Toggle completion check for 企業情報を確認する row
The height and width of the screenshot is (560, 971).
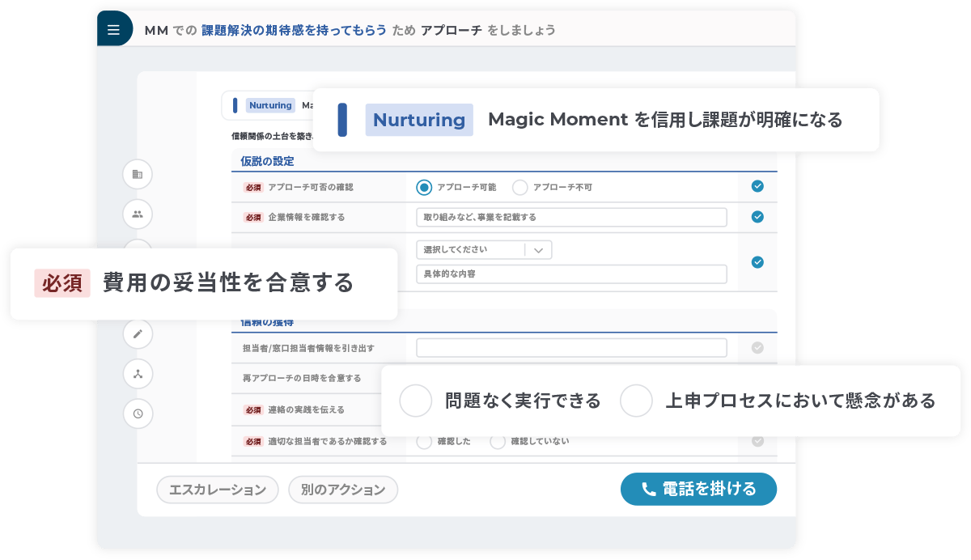(x=757, y=217)
